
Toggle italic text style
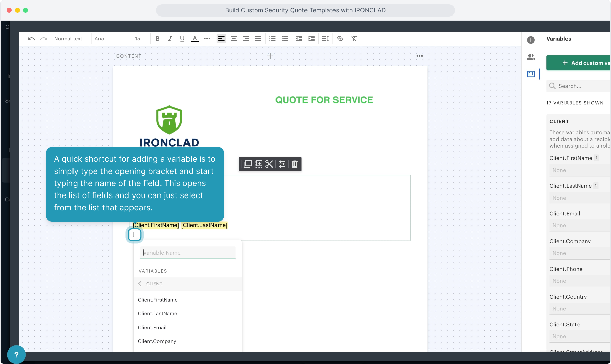click(x=170, y=39)
